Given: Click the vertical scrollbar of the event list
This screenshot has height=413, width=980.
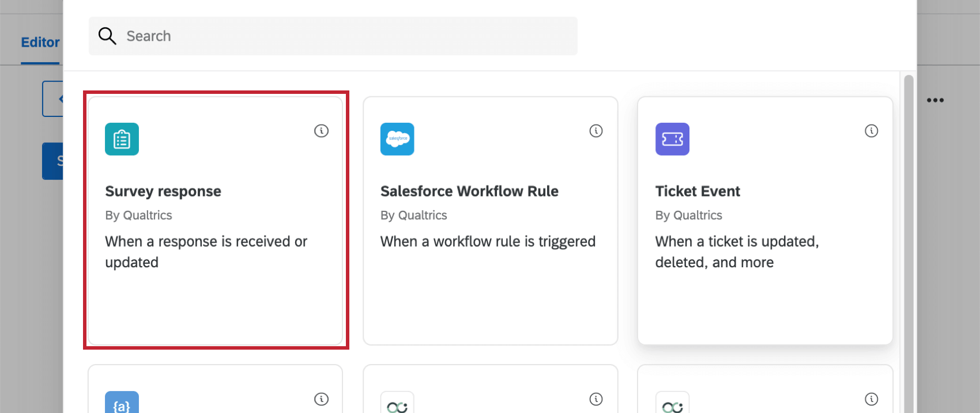Looking at the screenshot, I should [x=909, y=230].
